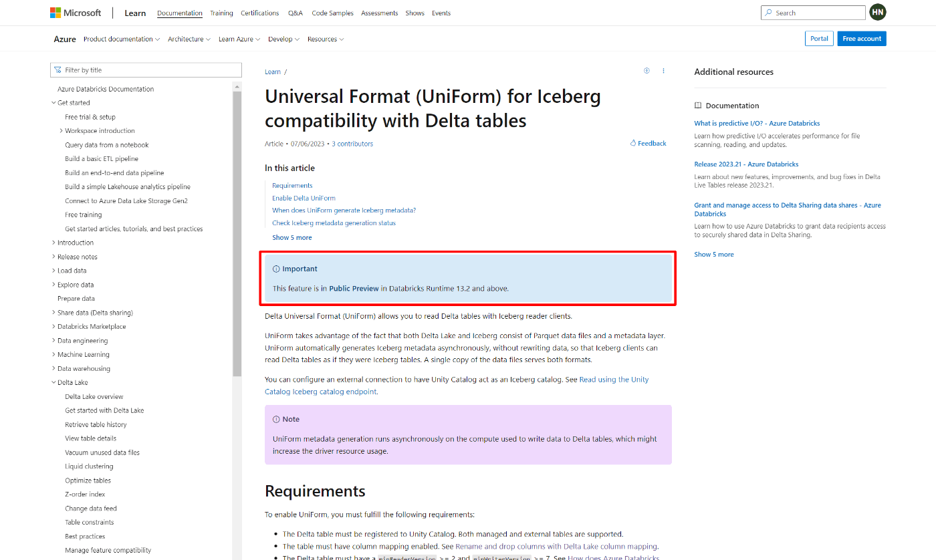Screen dimensions: 936x560
Task: Collapse the Delta Lake tree section
Action: pos(53,382)
